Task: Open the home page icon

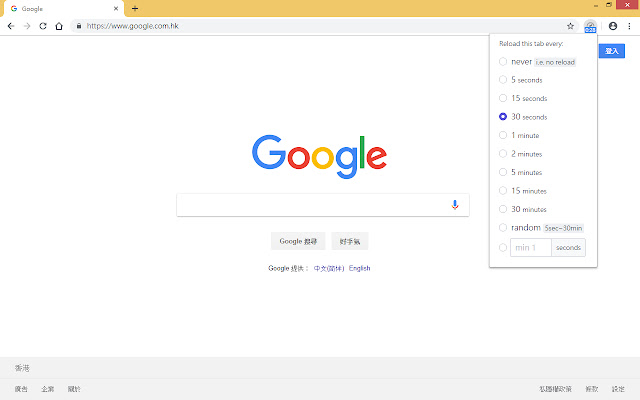Action: click(x=59, y=26)
